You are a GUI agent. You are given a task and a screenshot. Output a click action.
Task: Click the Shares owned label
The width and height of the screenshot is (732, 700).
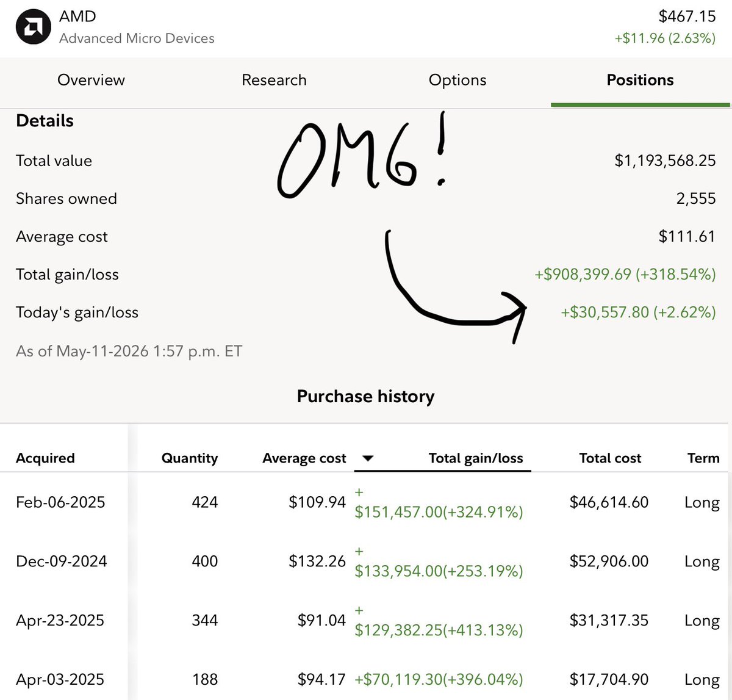coord(66,198)
